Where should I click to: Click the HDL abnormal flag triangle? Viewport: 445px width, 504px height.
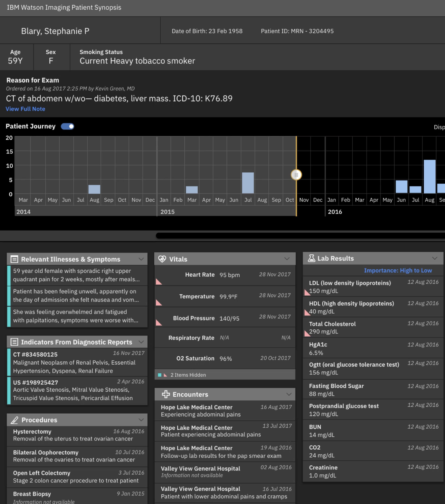tap(307, 312)
